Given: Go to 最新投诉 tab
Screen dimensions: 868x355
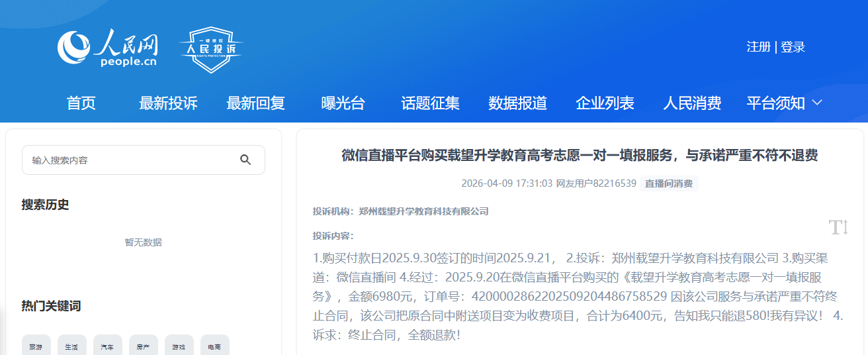Looking at the screenshot, I should point(168,103).
